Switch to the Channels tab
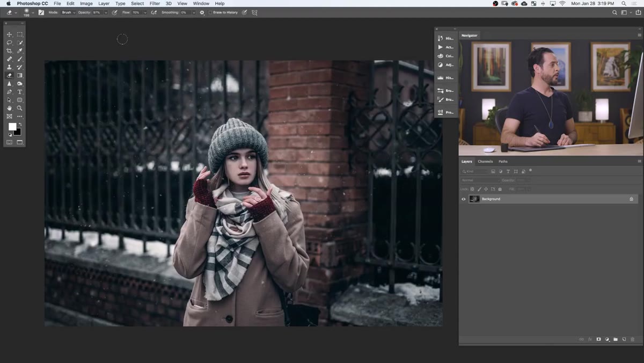 click(x=485, y=161)
